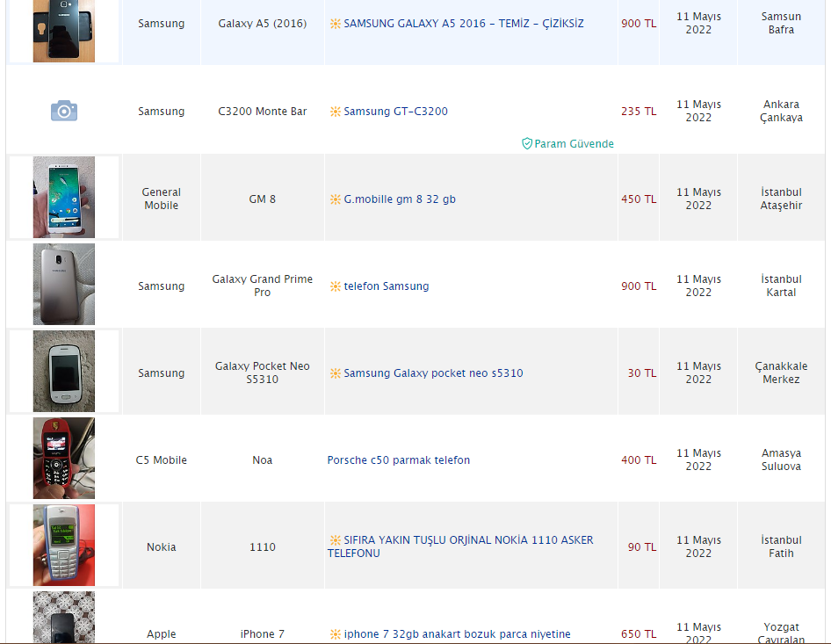Click the İstanbul Fatih location cell
Image resolution: width=831 pixels, height=644 pixels.
(x=781, y=546)
